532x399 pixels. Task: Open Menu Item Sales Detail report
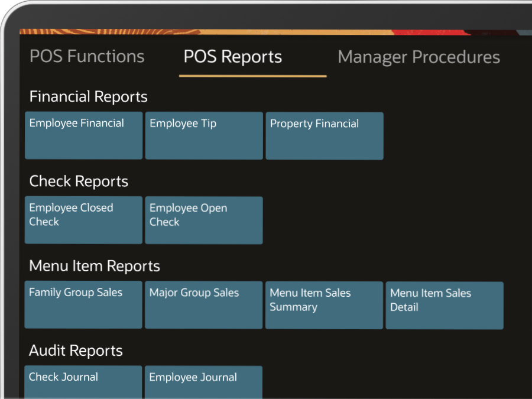click(x=445, y=306)
